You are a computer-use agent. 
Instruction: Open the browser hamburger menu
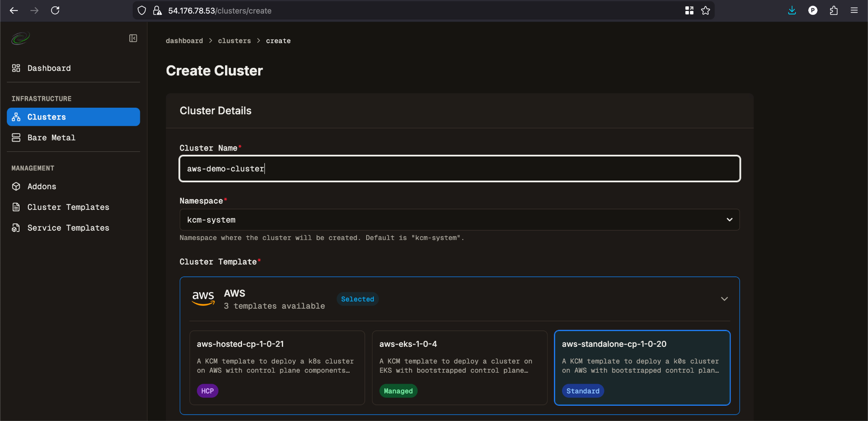(854, 11)
